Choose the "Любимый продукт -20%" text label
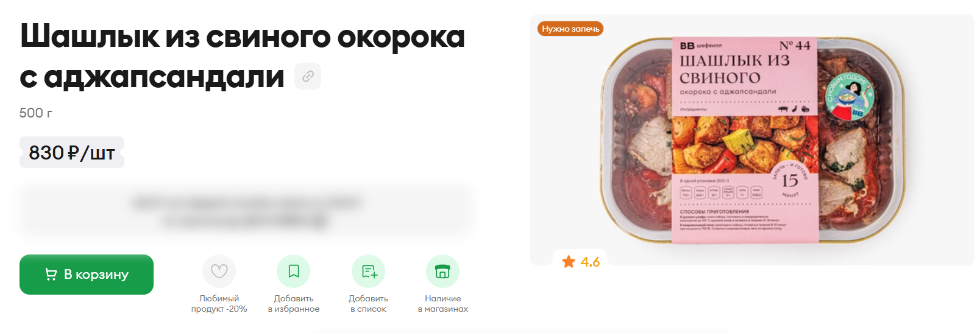 [x=219, y=304]
